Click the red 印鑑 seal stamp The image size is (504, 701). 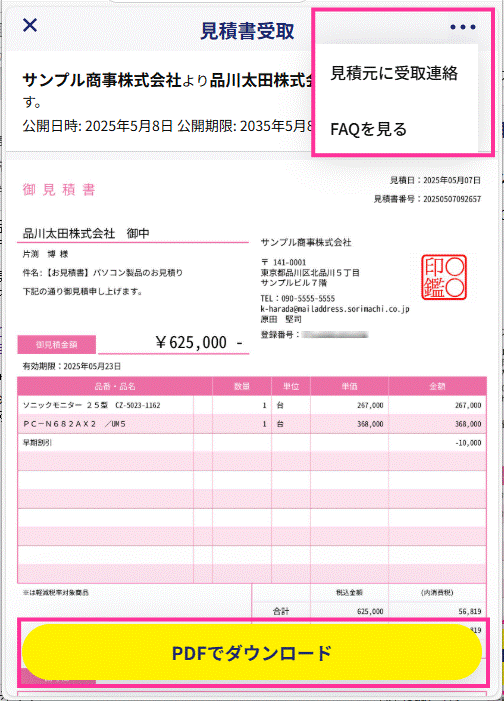(444, 277)
